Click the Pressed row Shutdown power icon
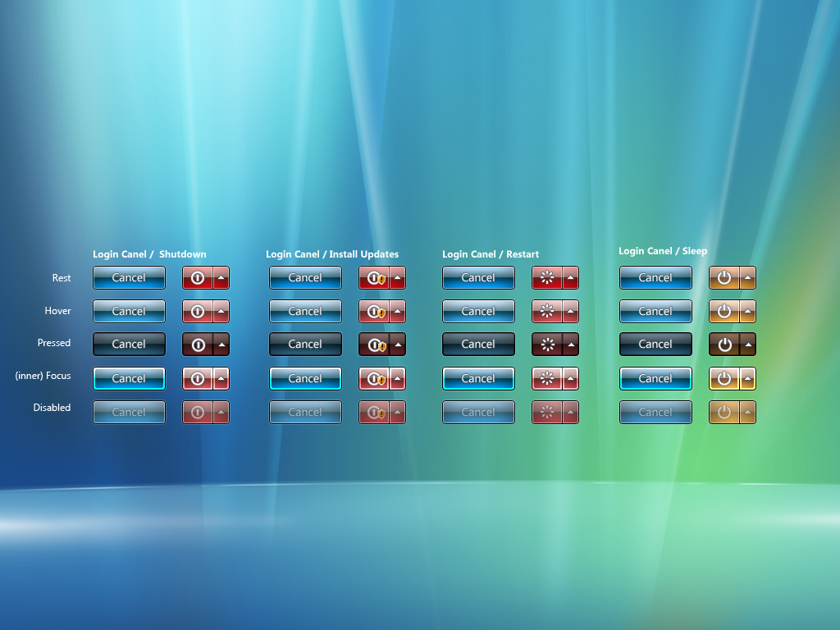 point(198,345)
